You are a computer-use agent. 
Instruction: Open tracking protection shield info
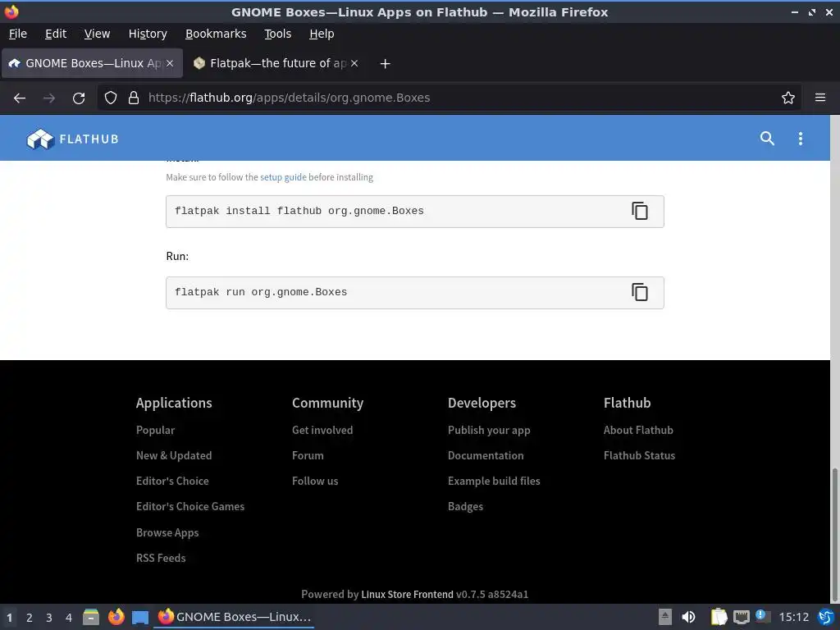pos(111,98)
